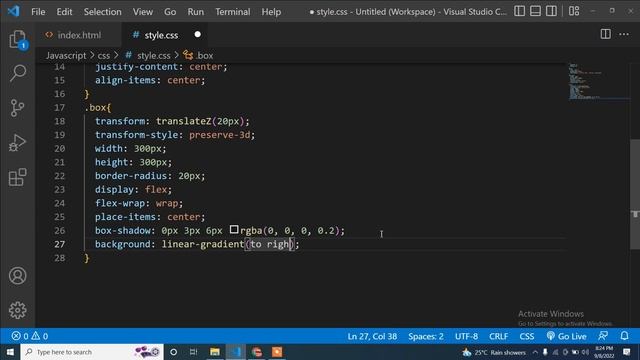Open the Manage settings gear
The width and height of the screenshot is (640, 360).
click(x=18, y=310)
